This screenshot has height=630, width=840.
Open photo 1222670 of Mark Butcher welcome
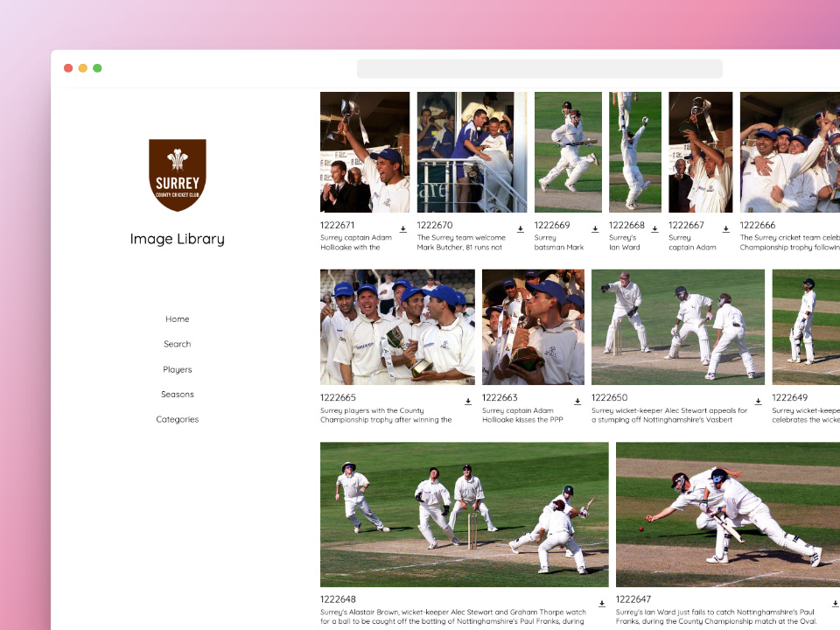(x=472, y=152)
